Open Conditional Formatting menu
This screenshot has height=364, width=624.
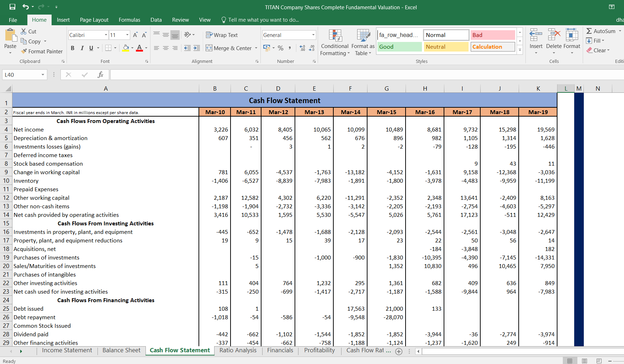tap(335, 43)
